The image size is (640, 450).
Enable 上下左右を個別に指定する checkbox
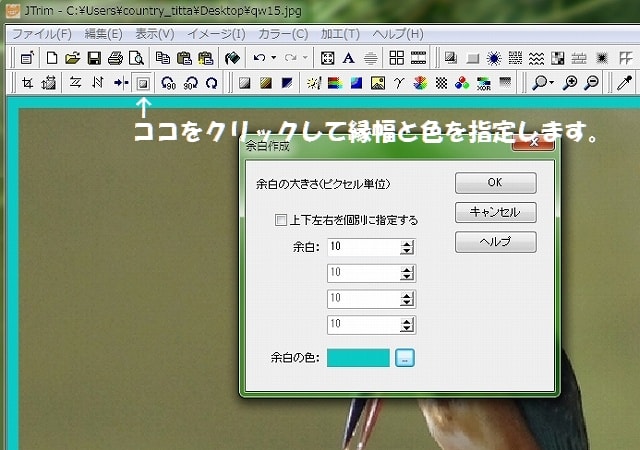(x=281, y=220)
